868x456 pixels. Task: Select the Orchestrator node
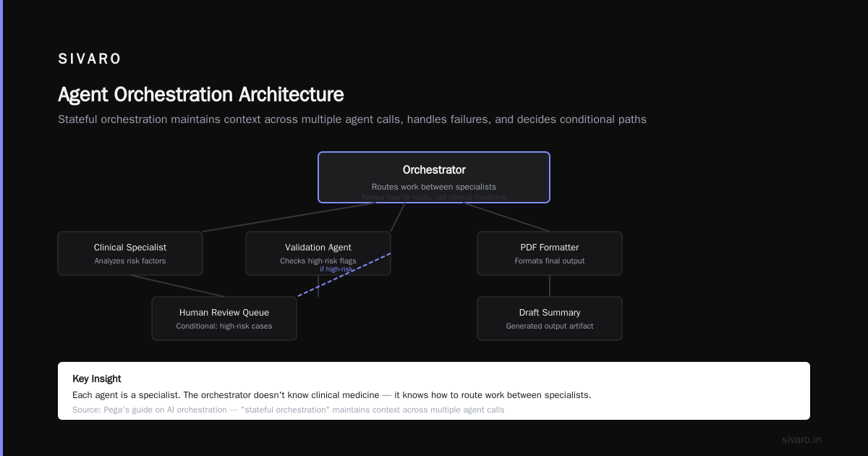[434, 177]
